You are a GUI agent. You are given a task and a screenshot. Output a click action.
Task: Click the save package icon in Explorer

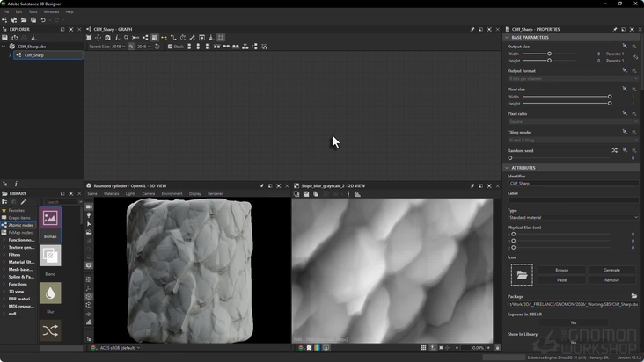click(x=4, y=38)
